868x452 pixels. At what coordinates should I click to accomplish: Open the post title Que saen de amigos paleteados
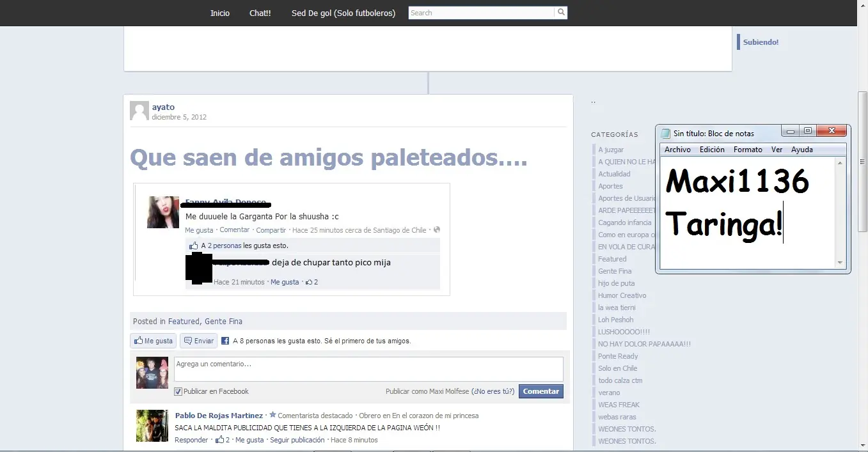[x=329, y=157]
